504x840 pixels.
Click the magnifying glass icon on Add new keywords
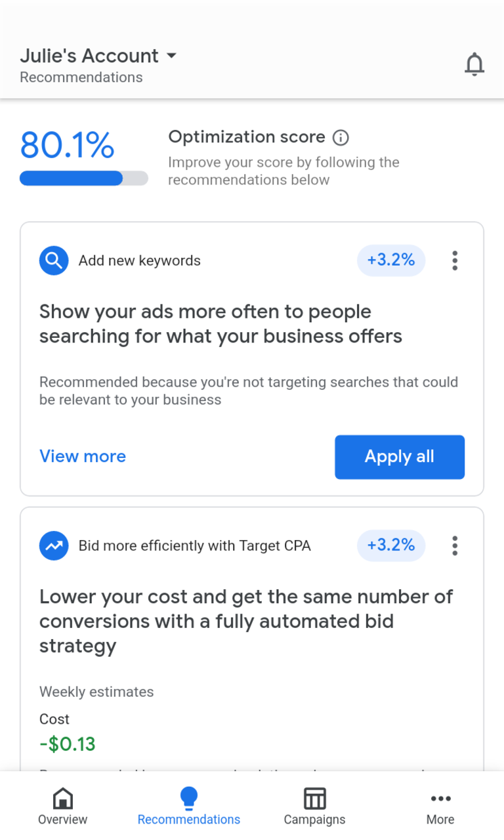click(53, 261)
